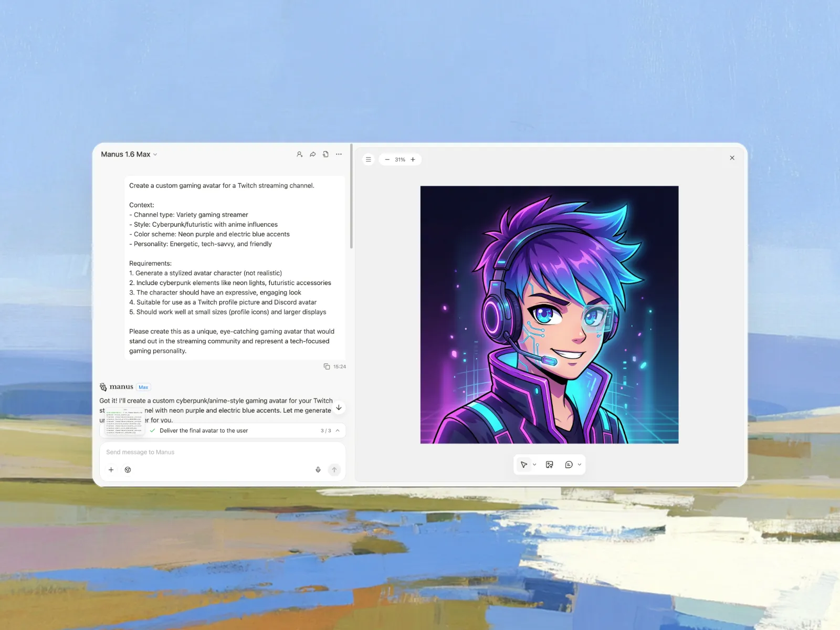Click the image upload tool icon

coord(550,465)
